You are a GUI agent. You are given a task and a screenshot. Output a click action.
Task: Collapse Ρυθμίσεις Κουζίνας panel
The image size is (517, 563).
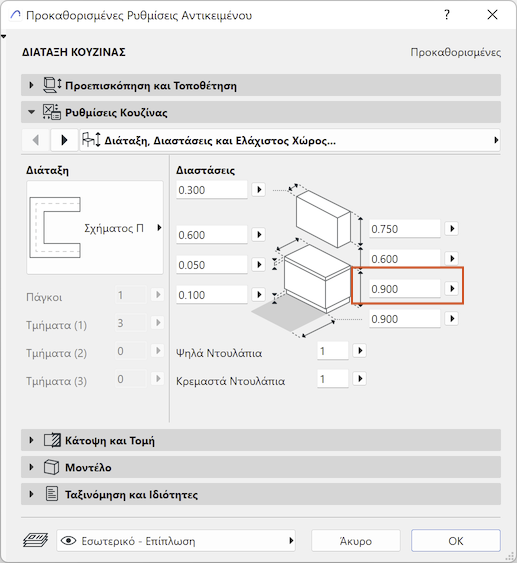coord(261,112)
